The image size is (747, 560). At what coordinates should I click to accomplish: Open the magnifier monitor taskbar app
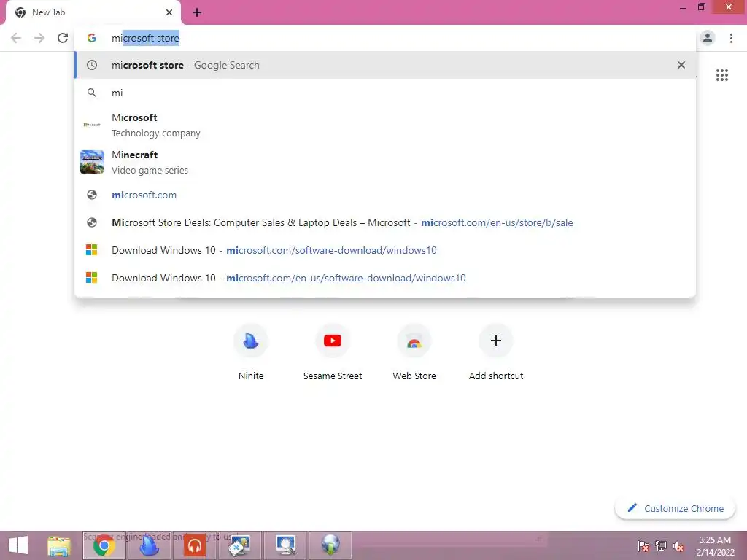(x=285, y=545)
